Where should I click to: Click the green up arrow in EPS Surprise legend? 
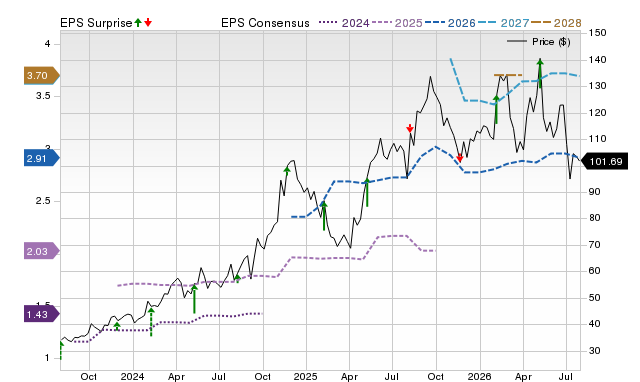point(138,22)
